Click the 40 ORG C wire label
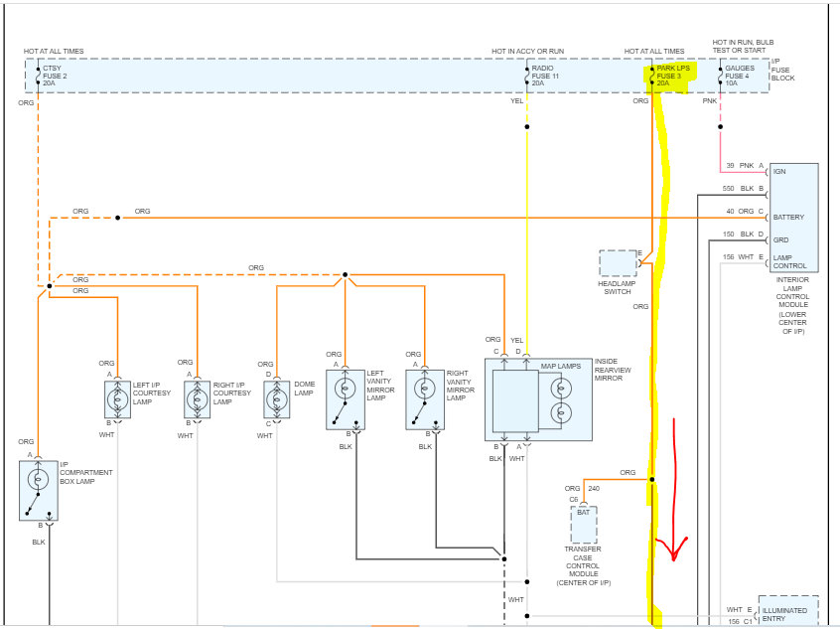840x629 pixels. coord(745,212)
